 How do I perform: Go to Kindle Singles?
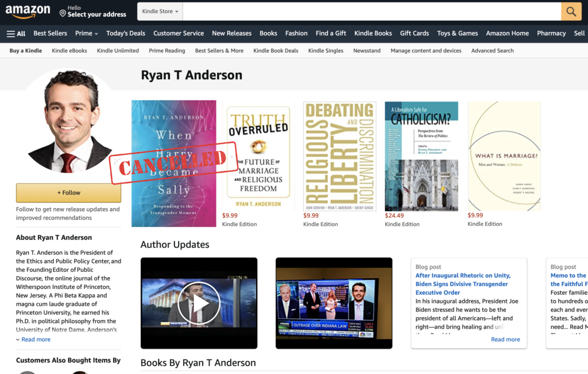pyautogui.click(x=326, y=50)
